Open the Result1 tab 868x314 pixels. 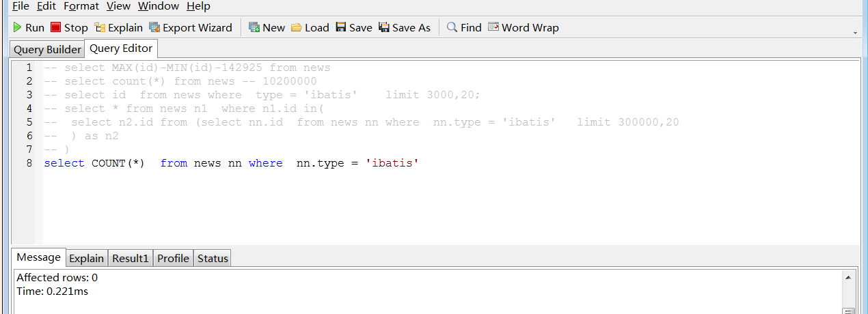point(131,258)
